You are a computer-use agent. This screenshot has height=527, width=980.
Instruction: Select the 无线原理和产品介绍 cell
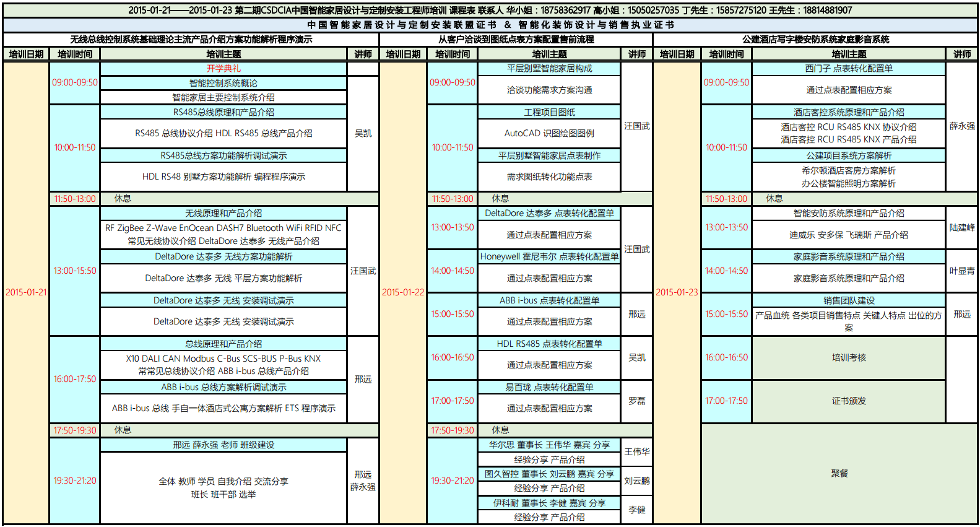pos(223,213)
